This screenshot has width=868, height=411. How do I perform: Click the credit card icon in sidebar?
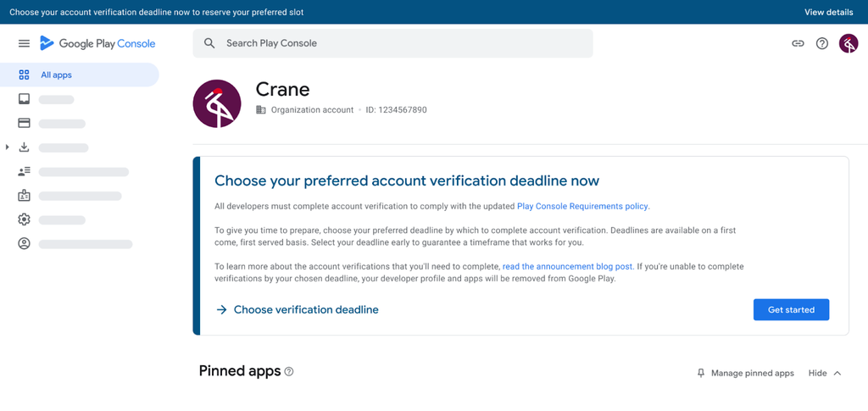(24, 124)
